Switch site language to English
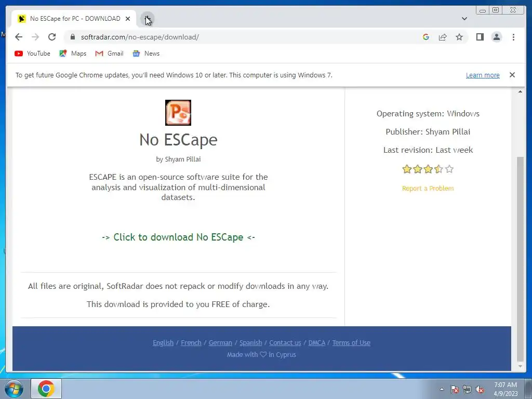The width and height of the screenshot is (532, 399). click(163, 343)
